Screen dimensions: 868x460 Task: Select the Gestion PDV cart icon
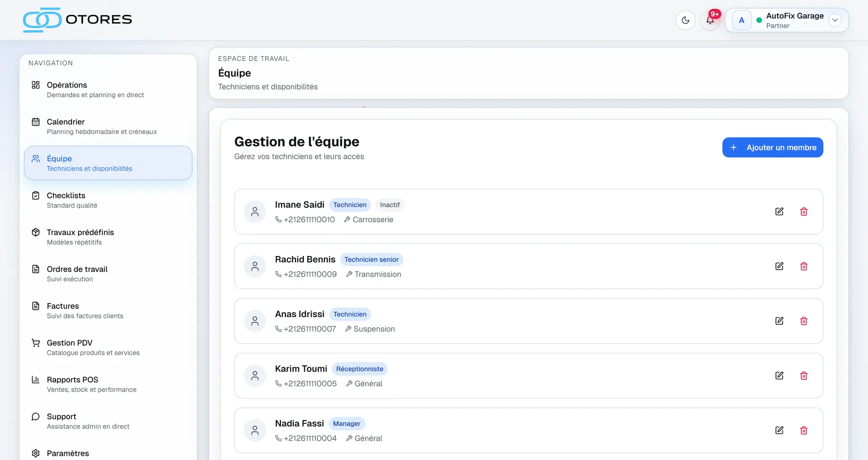[x=36, y=342]
